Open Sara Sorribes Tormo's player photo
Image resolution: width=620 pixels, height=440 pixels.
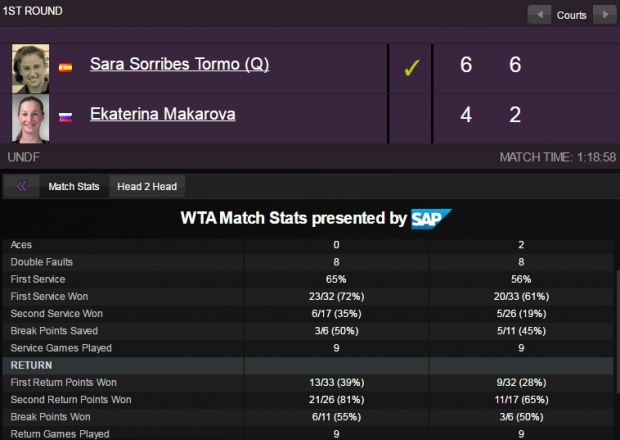point(30,68)
